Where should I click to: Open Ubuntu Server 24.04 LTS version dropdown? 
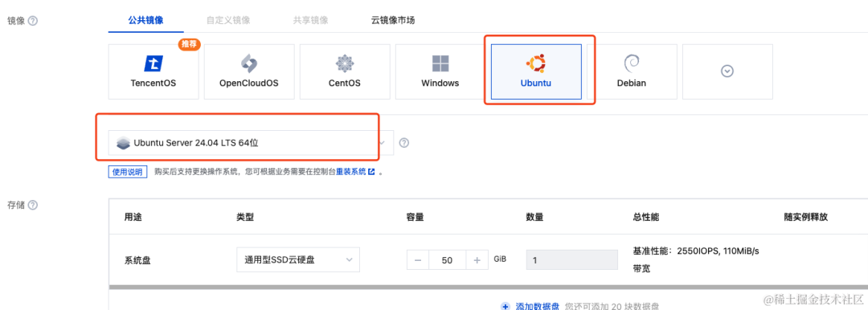pyautogui.click(x=251, y=143)
